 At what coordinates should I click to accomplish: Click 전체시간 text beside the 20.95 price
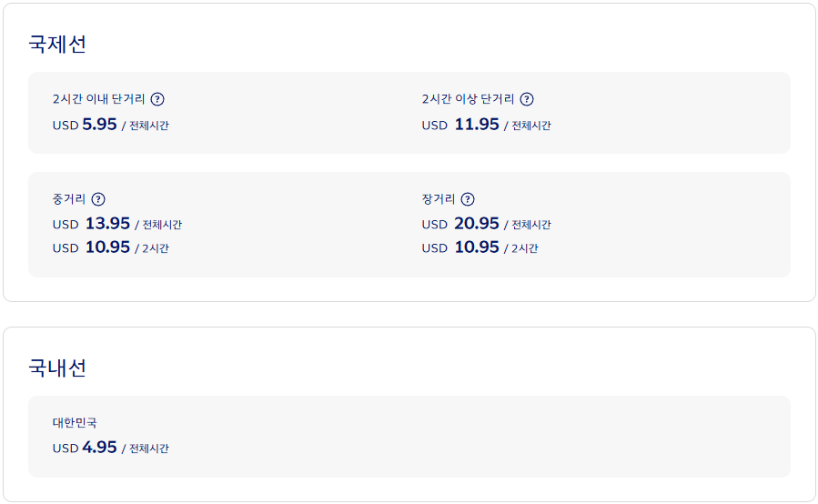coord(531,225)
